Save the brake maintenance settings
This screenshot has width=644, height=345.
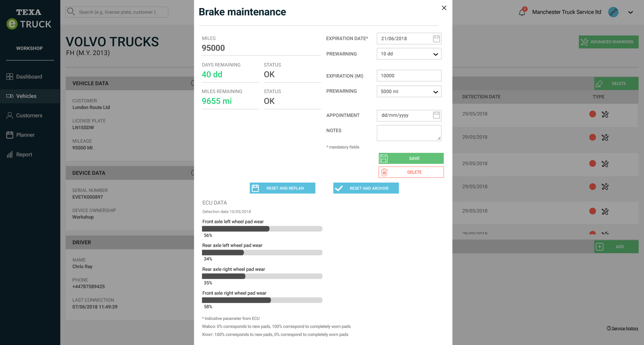click(411, 158)
